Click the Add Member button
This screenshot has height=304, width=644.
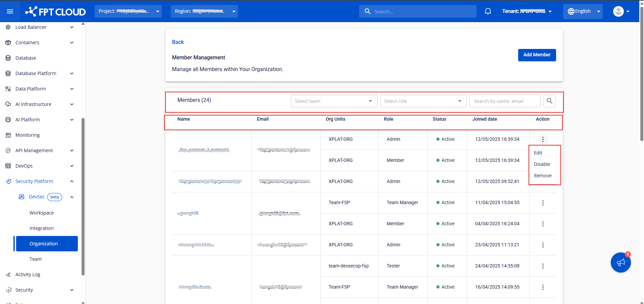click(537, 55)
